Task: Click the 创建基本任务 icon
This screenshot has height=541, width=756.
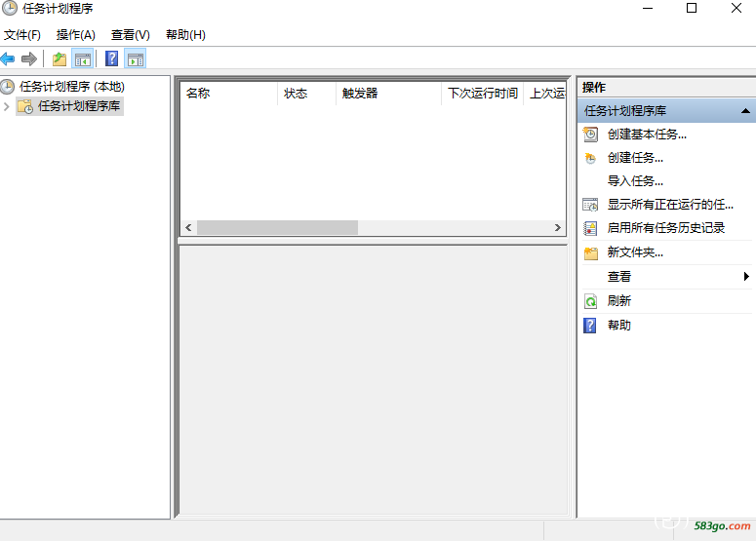Action: (590, 135)
